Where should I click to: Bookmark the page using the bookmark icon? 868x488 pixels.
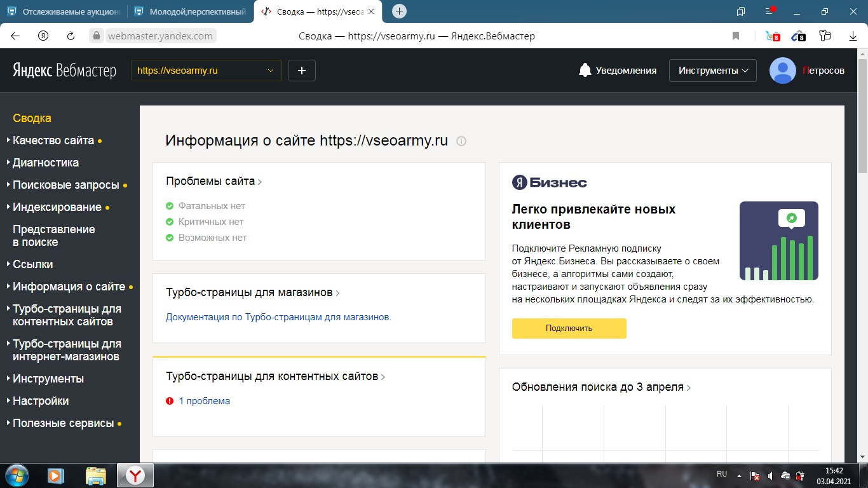coord(736,36)
